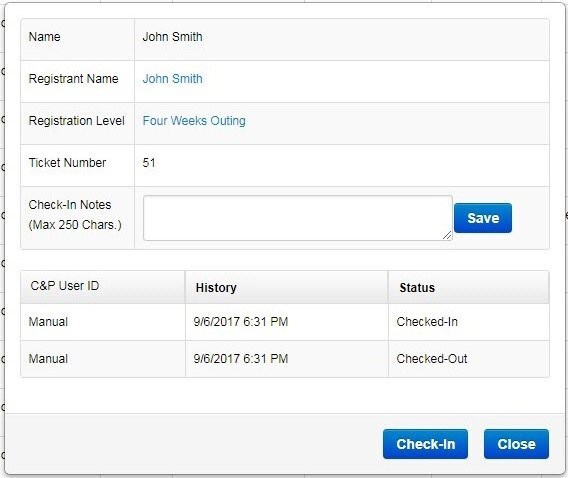Screen dimensions: 568x478
Task: Select the Checked-Out history row status
Action: 432,359
